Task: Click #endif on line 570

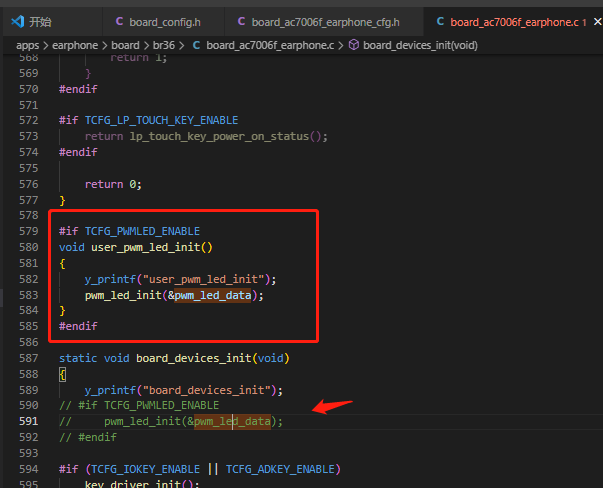Action: (78, 89)
